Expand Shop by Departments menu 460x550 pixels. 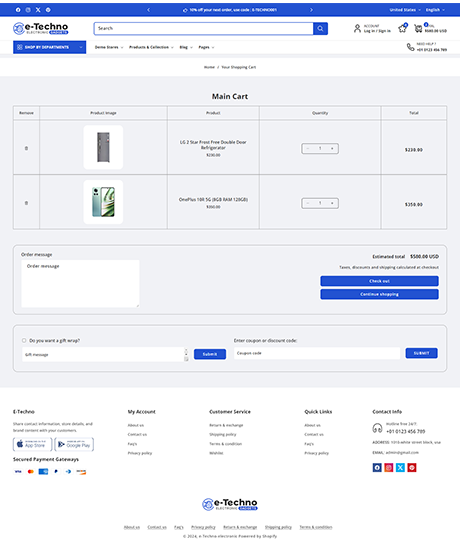click(49, 47)
